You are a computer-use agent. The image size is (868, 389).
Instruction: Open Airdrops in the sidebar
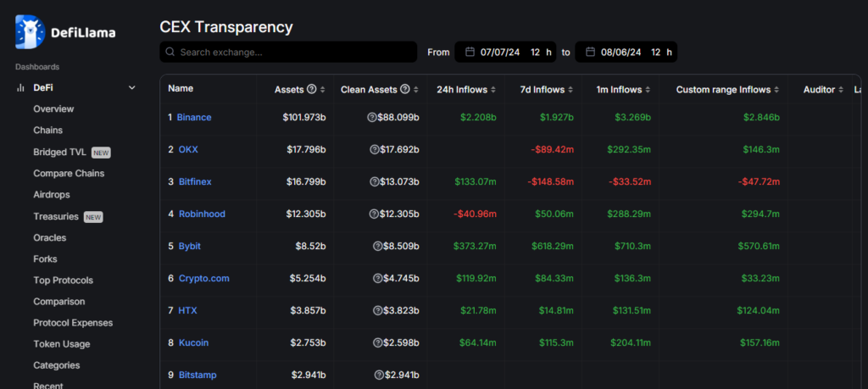tap(52, 195)
